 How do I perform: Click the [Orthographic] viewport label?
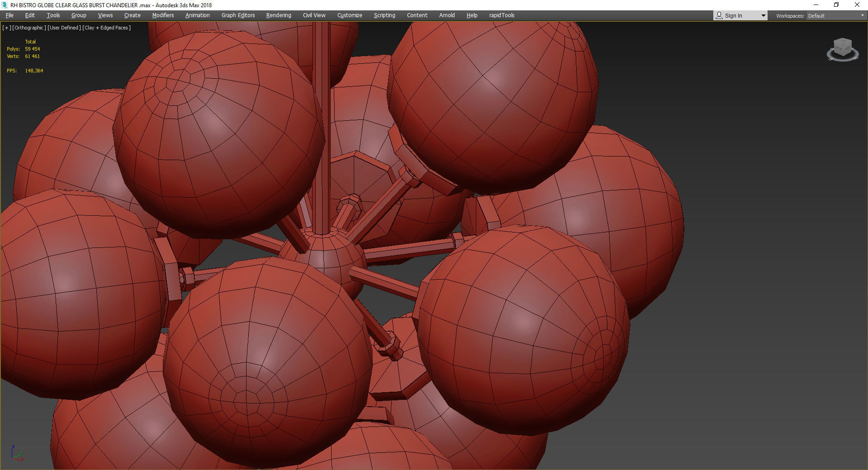tap(29, 28)
